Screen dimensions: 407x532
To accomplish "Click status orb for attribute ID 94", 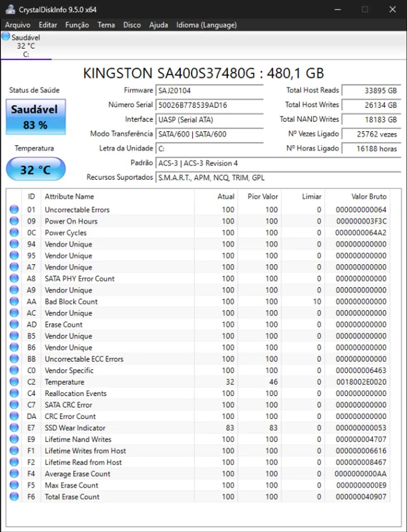I will pos(14,244).
